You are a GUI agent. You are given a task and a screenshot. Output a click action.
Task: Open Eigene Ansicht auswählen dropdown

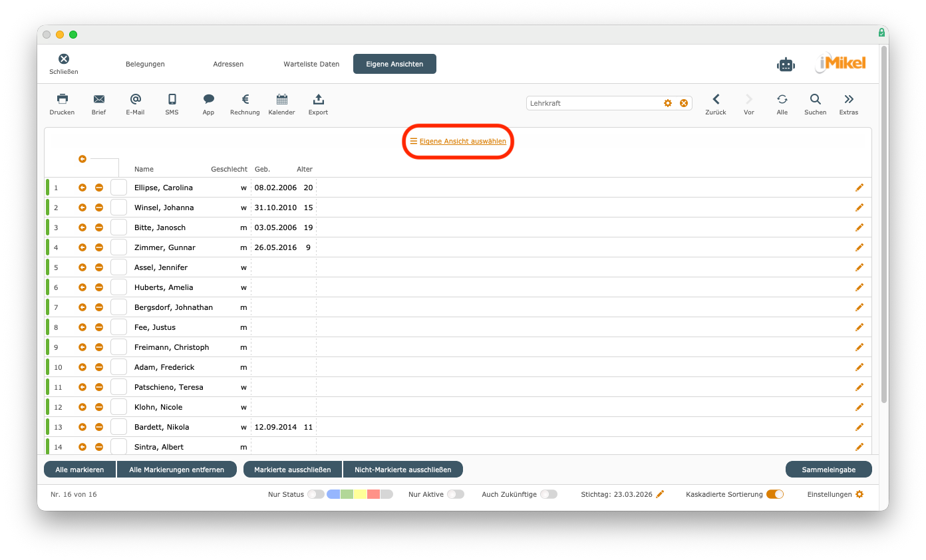[x=462, y=141]
